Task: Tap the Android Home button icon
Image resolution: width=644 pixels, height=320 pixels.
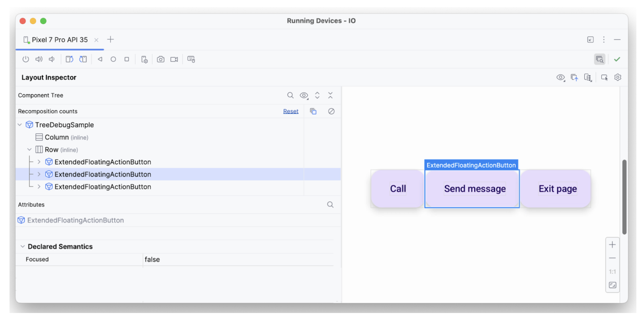Action: [x=113, y=59]
